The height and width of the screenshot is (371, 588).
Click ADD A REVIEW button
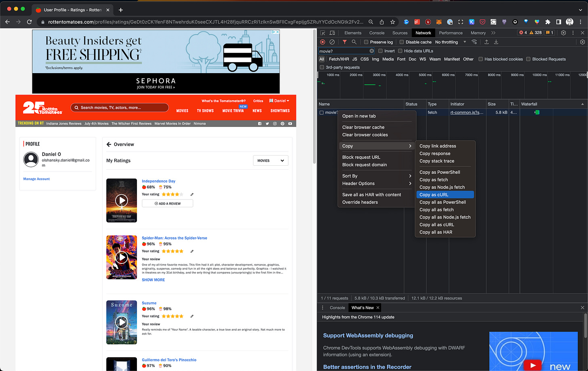[x=167, y=204]
